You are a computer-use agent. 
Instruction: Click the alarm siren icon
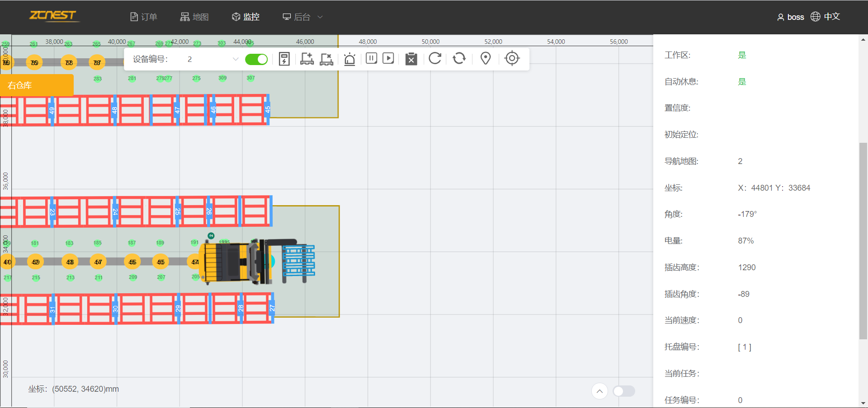point(349,59)
